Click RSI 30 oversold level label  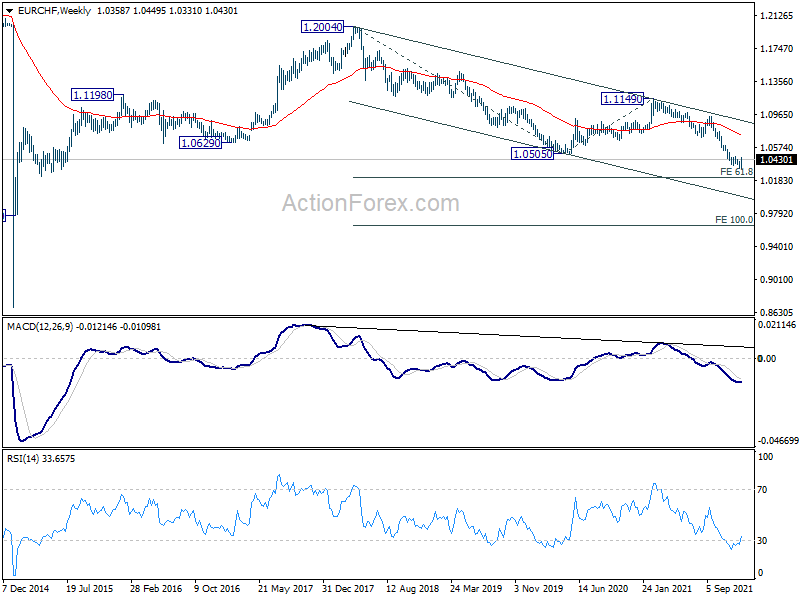click(762, 541)
